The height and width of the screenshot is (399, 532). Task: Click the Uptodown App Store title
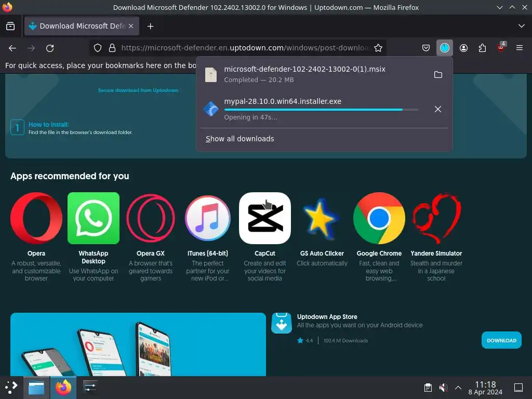[x=327, y=316]
